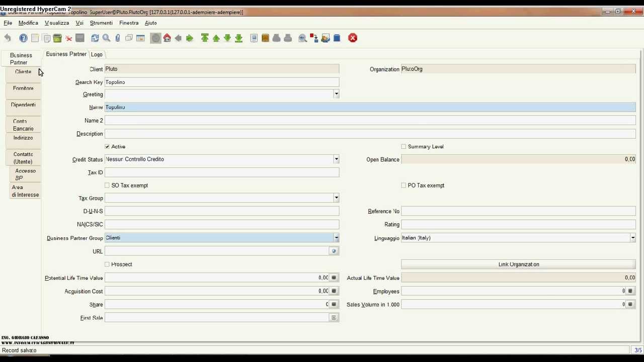Click the Save toolbar icon
Image resolution: width=644 pixels, height=362 pixels.
80,38
